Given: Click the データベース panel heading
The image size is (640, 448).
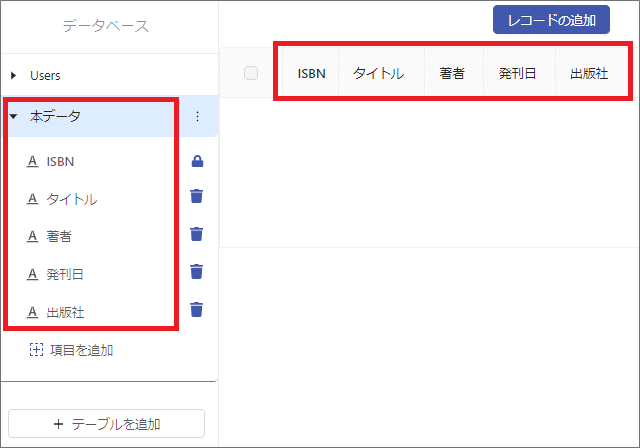Looking at the screenshot, I should [x=106, y=26].
